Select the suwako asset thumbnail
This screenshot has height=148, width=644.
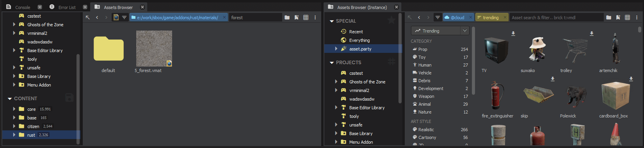[538, 49]
